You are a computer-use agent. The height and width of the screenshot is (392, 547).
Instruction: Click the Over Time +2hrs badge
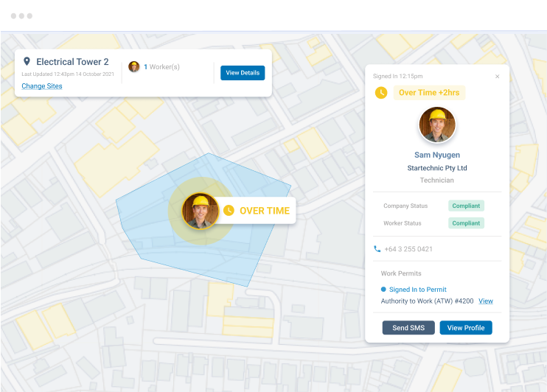tap(429, 93)
